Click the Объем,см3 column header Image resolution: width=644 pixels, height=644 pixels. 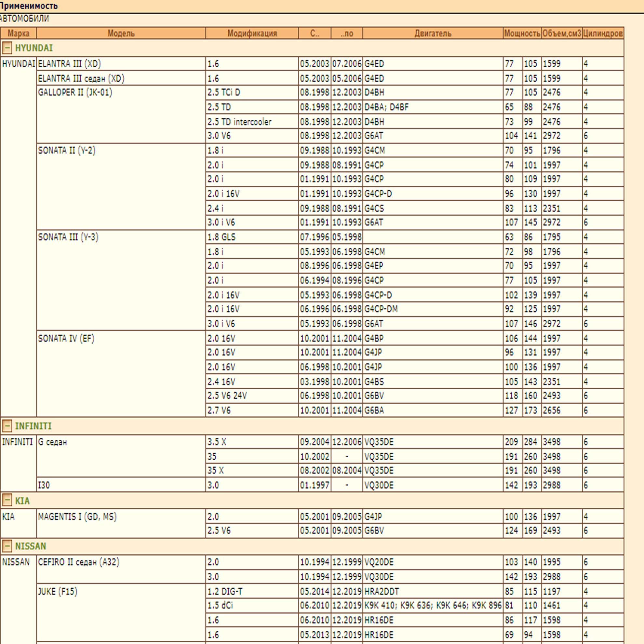[562, 33]
